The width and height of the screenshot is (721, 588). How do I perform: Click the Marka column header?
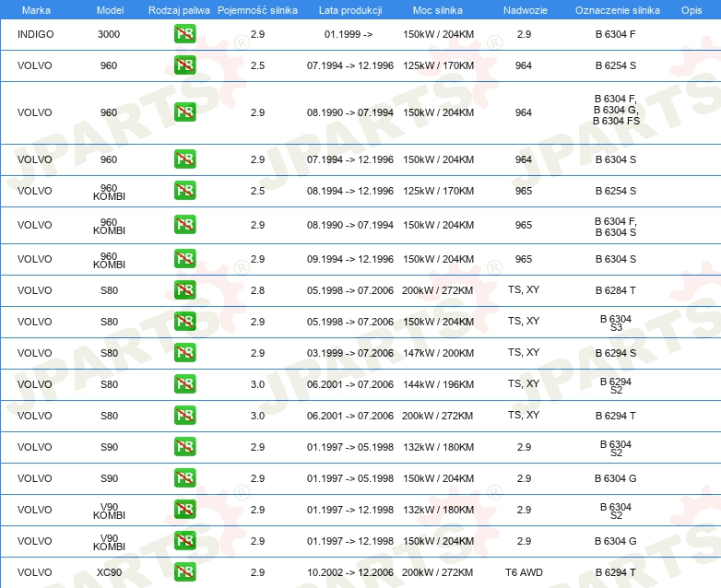[36, 10]
